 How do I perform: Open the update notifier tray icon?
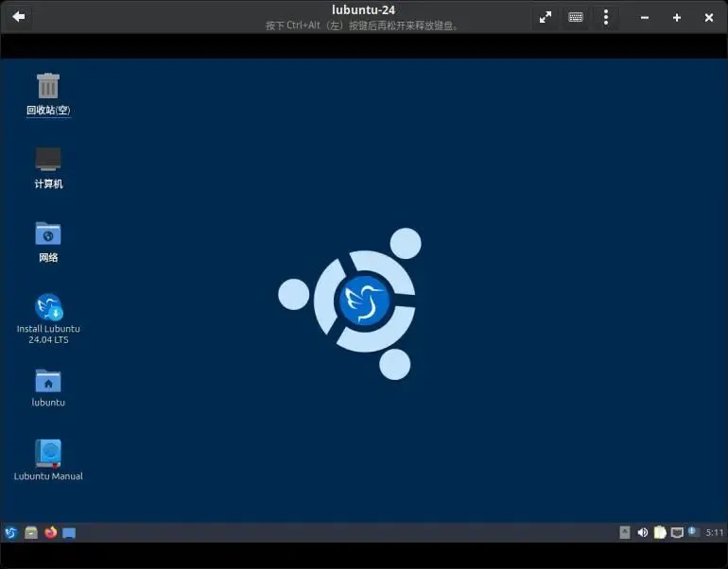[694, 532]
